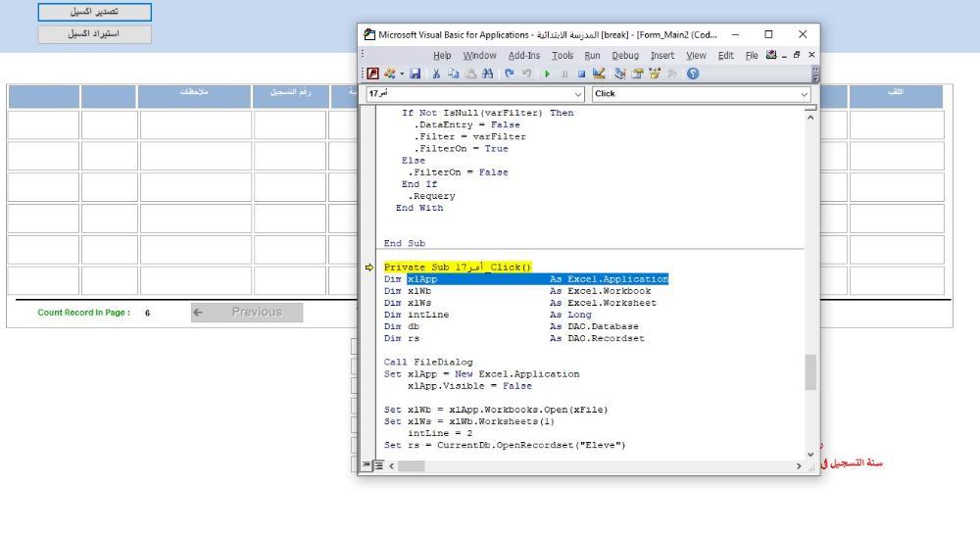Open the Debug menu

coord(625,56)
